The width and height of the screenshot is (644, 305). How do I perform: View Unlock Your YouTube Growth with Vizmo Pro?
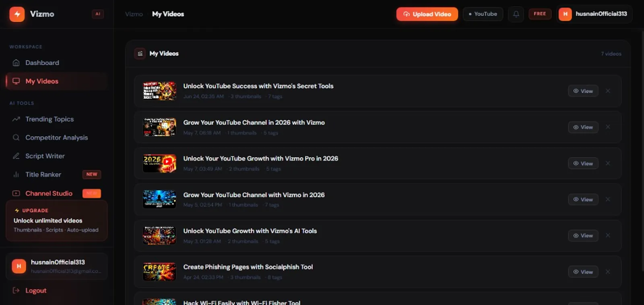[x=583, y=164]
